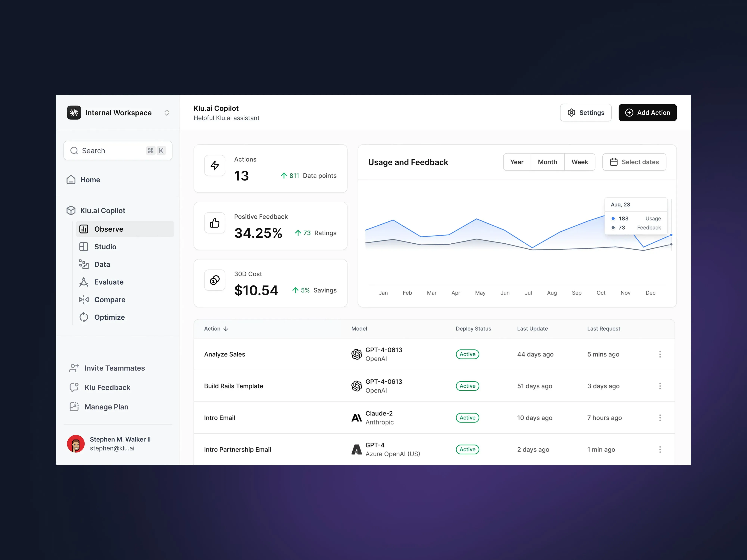Viewport: 747px width, 560px height.
Task: Open row options for Analyze Sales
Action: pos(660,354)
